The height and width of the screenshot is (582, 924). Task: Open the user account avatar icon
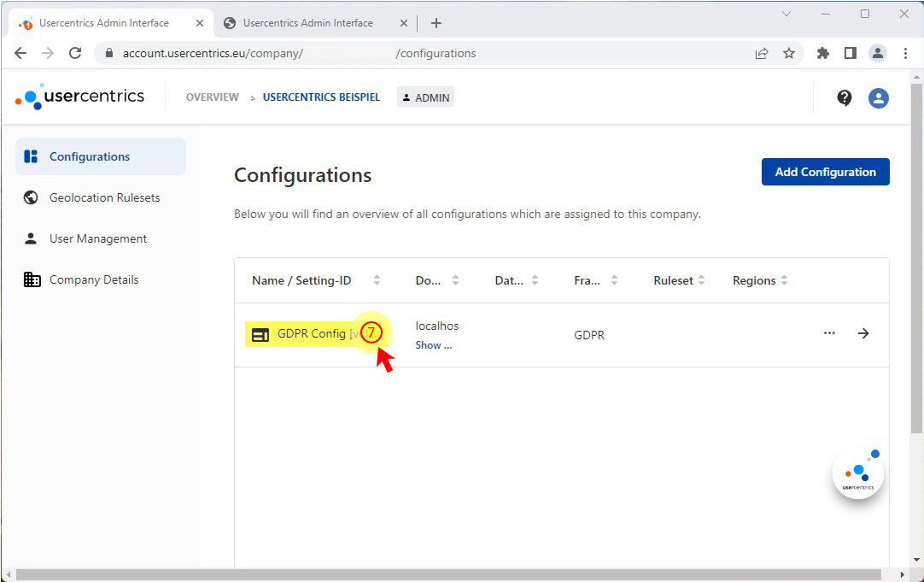pyautogui.click(x=878, y=97)
